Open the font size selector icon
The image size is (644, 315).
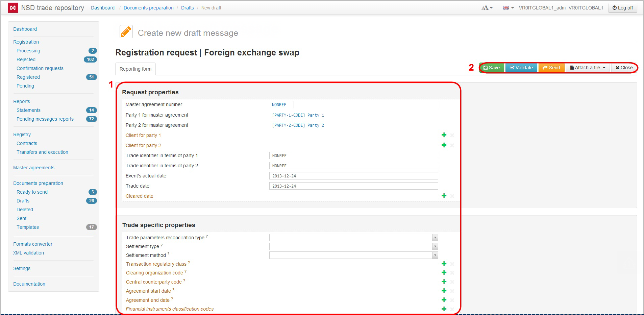click(x=487, y=8)
